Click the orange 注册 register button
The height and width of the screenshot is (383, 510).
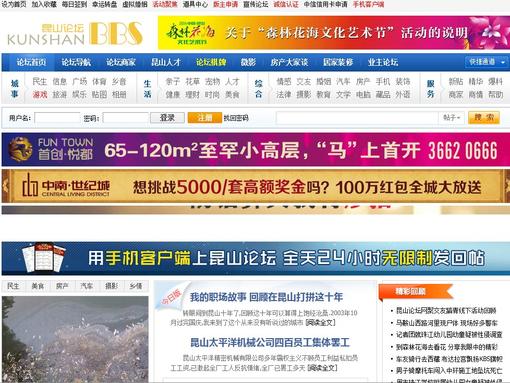click(205, 118)
